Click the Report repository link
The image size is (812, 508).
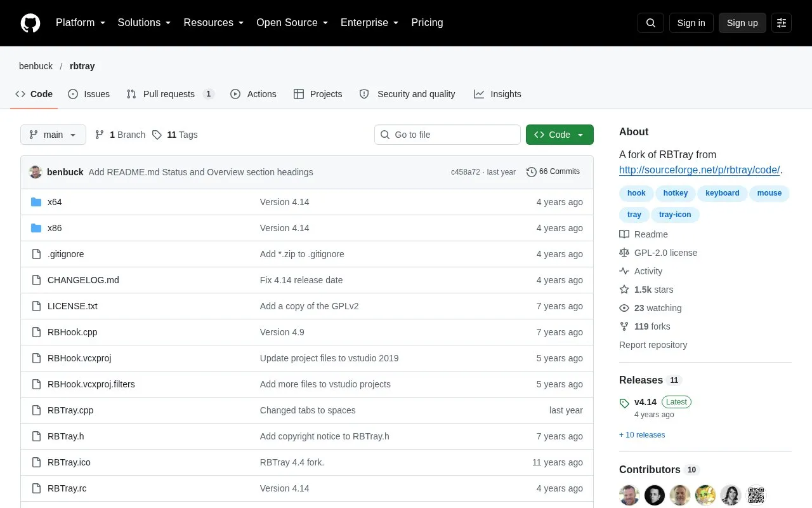coord(653,345)
